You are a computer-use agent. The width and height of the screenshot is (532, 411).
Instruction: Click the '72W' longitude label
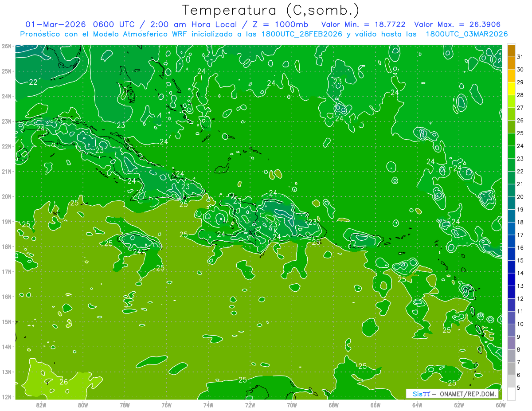pyautogui.click(x=250, y=405)
